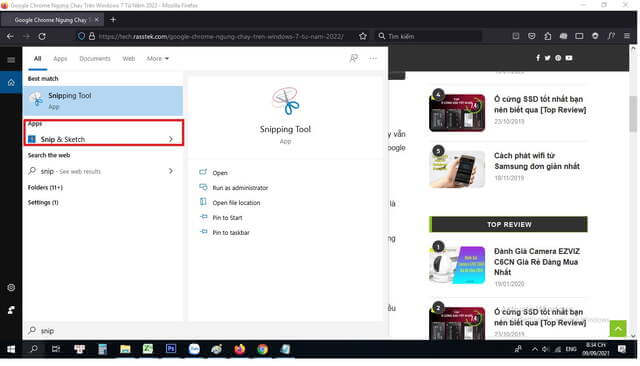Switch to Firefox in the taskbar
This screenshot has width=640, height=366.
pyautogui.click(x=240, y=349)
